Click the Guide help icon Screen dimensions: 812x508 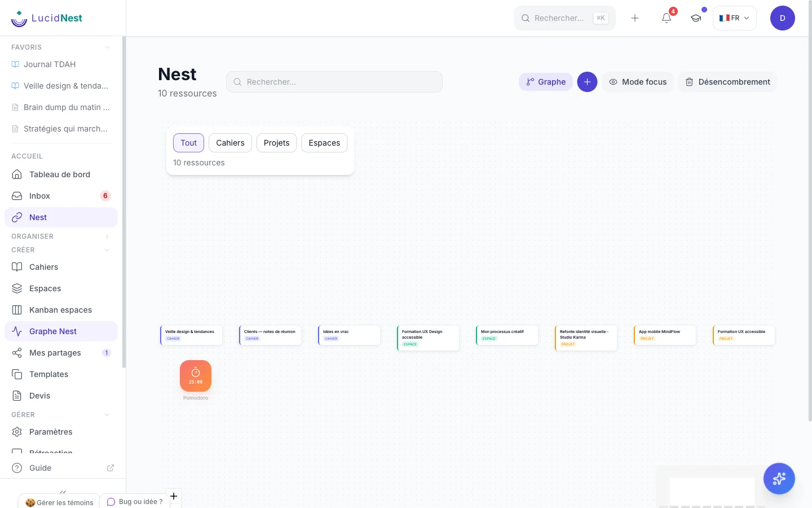click(17, 468)
